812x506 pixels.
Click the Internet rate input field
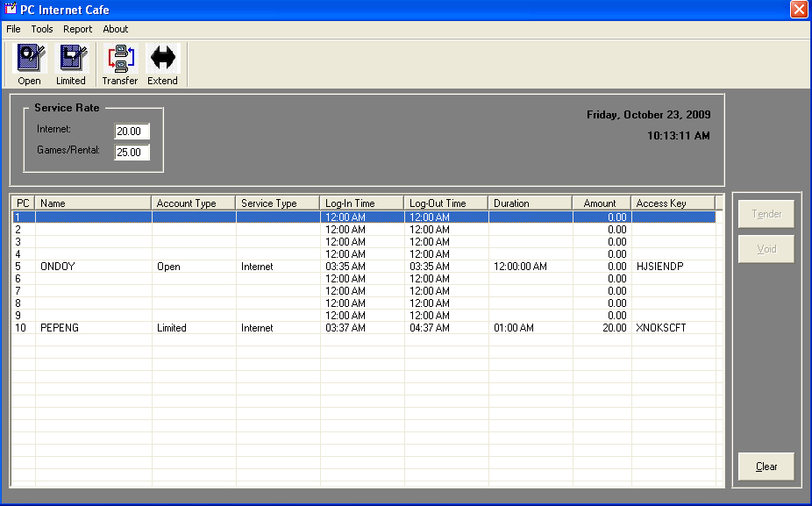(x=132, y=131)
